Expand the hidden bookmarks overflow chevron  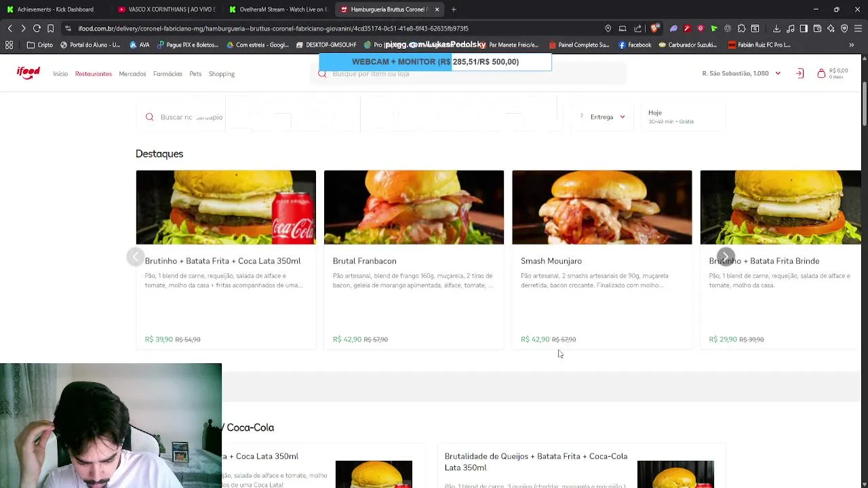[x=852, y=45]
